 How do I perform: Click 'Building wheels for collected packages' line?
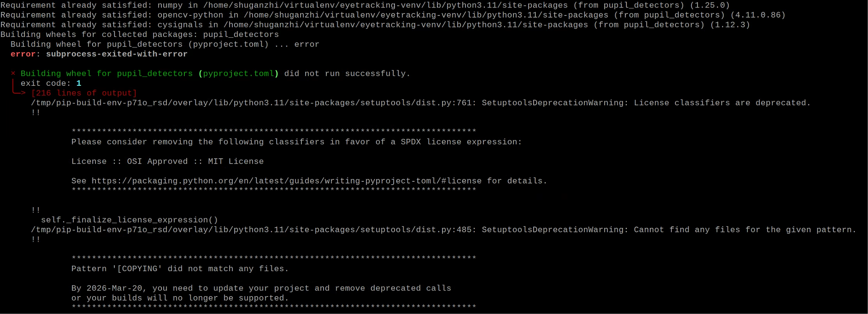[140, 35]
